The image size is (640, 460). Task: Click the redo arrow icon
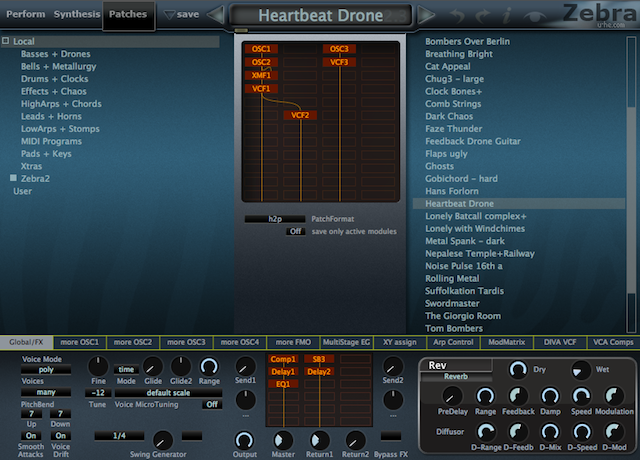coord(482,16)
